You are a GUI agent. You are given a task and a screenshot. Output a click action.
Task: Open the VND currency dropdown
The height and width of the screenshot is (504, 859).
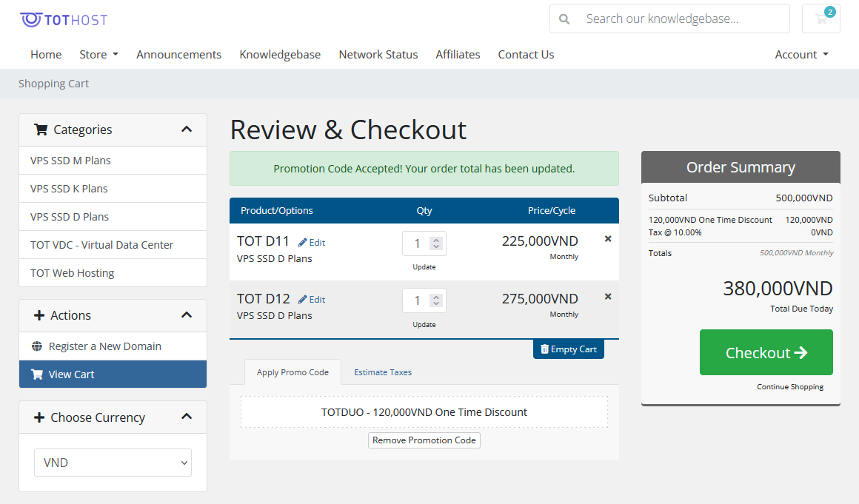tap(113, 463)
